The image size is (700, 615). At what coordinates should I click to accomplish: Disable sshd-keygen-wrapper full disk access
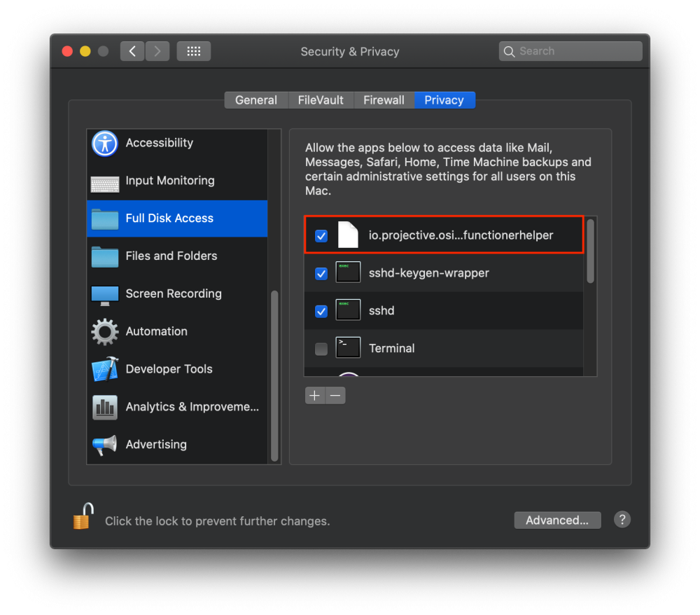[x=321, y=273]
